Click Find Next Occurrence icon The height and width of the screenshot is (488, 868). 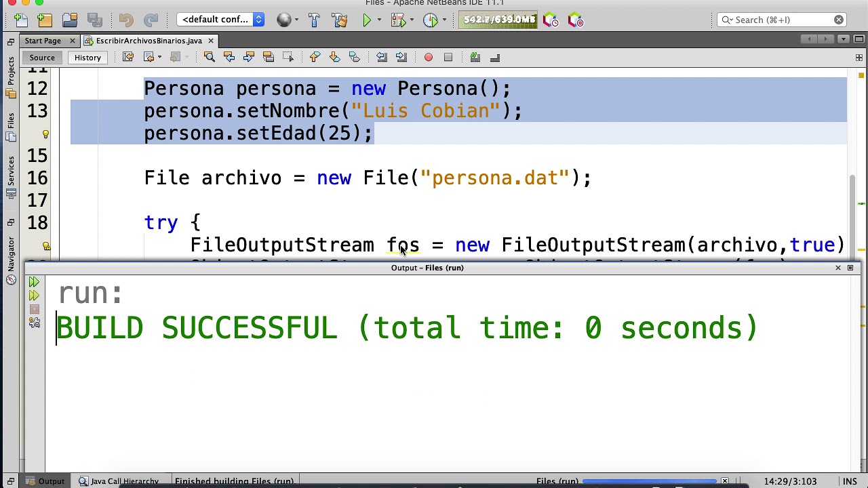click(248, 58)
